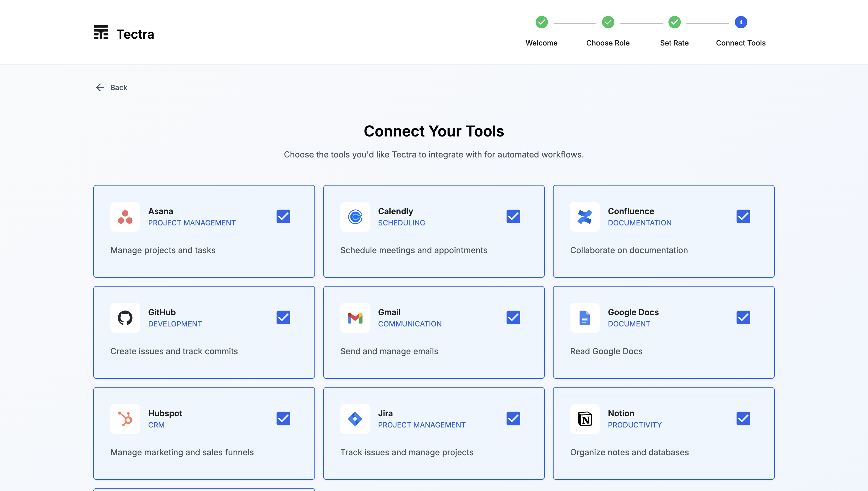Click the 'Connect Your Tools' heading
This screenshot has width=868, height=491.
coord(434,131)
